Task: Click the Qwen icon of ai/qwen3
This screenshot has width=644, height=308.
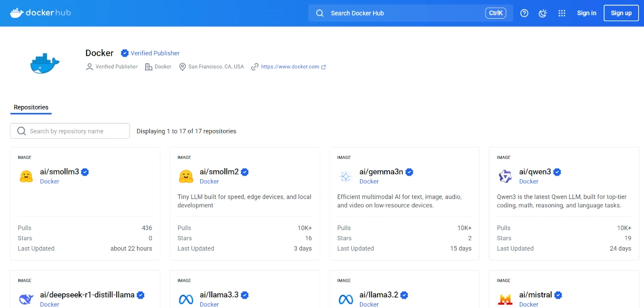Action: coord(505,177)
